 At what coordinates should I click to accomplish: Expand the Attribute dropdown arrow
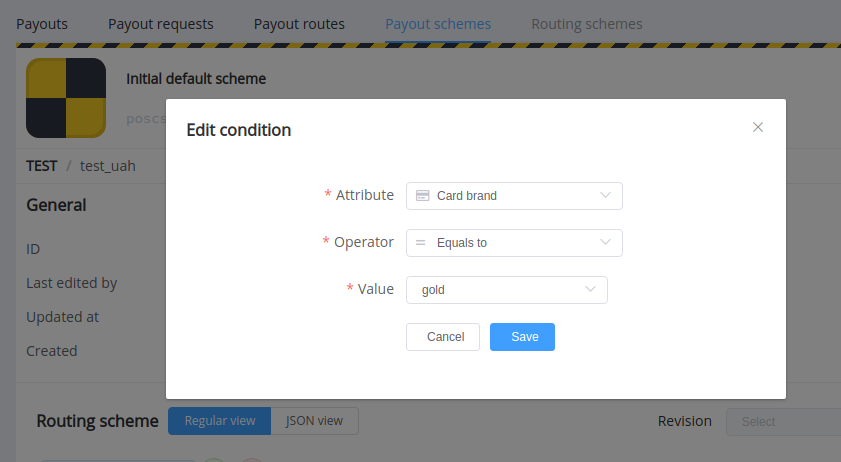[605, 195]
